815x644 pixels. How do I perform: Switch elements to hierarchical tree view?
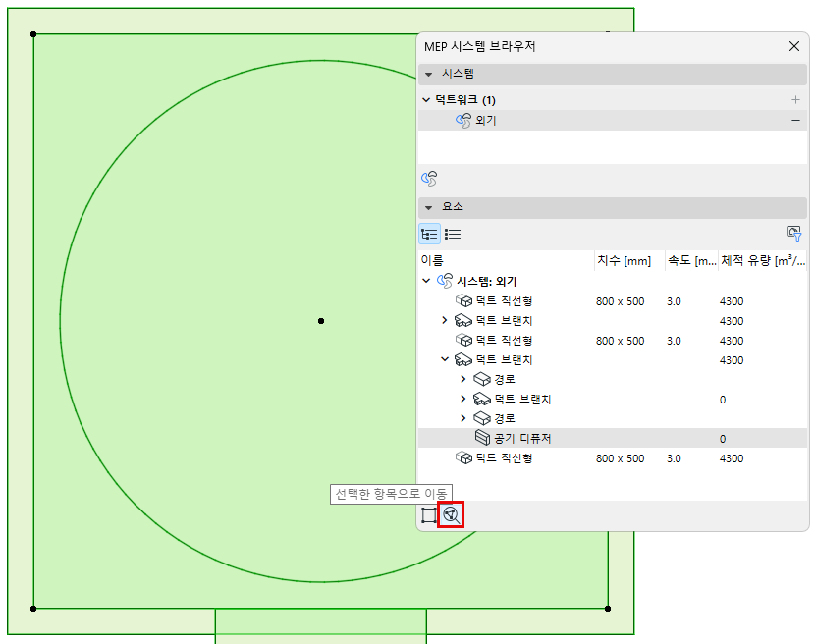pyautogui.click(x=429, y=234)
